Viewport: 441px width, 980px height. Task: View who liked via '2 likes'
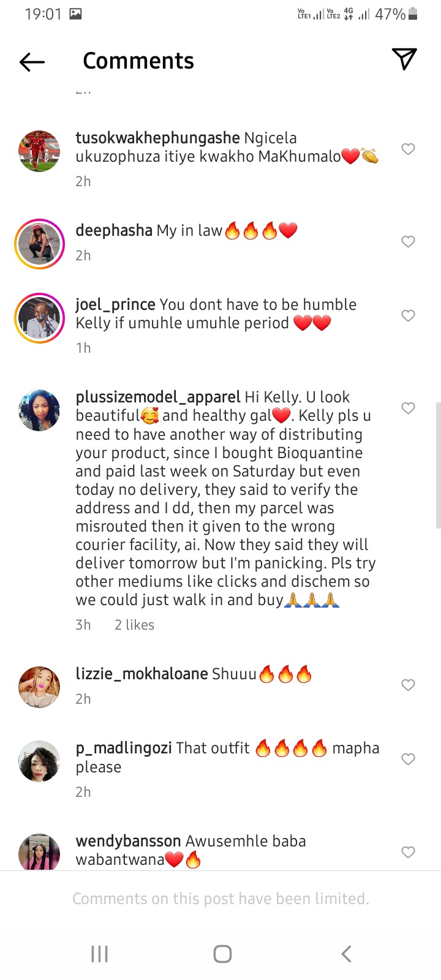[x=134, y=625]
